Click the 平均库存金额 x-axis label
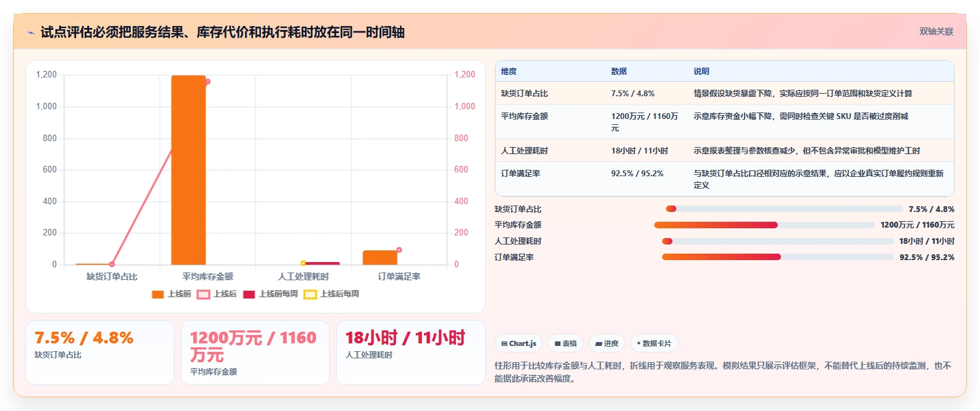980x411 pixels. (x=207, y=276)
